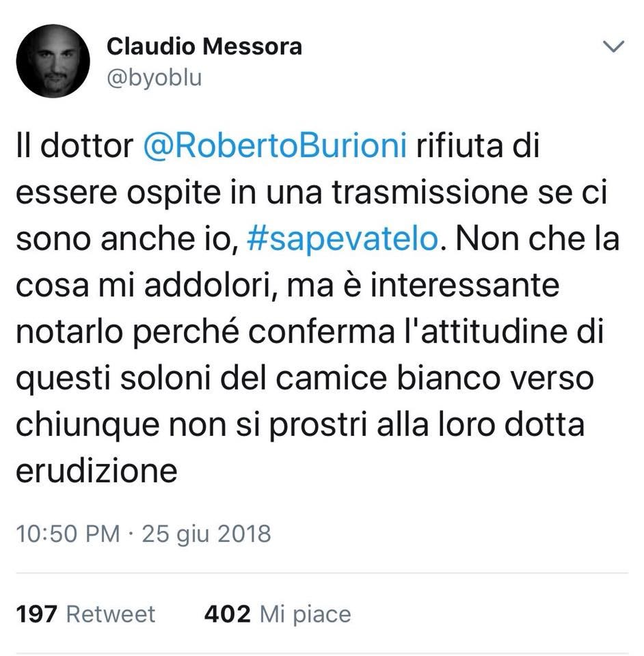Screen dimensions: 644x656
Task: Click the word 'trasmissione' in tweet
Action: [430, 193]
